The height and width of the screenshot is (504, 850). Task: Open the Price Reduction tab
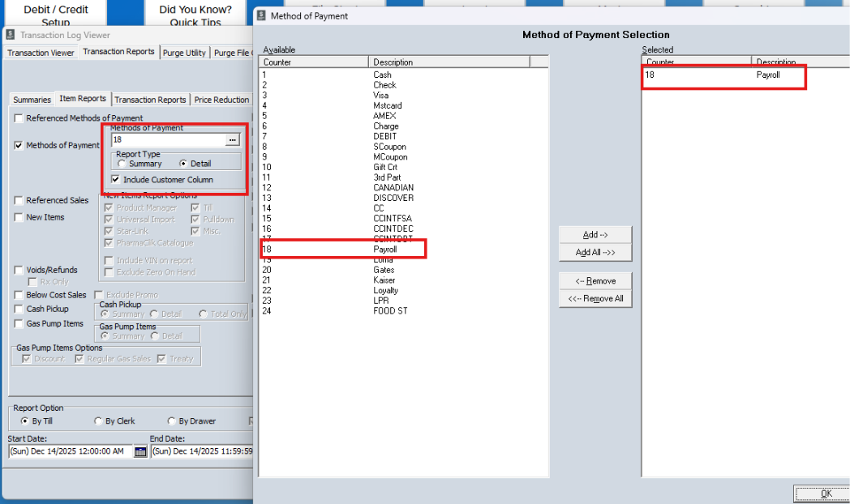(x=221, y=100)
